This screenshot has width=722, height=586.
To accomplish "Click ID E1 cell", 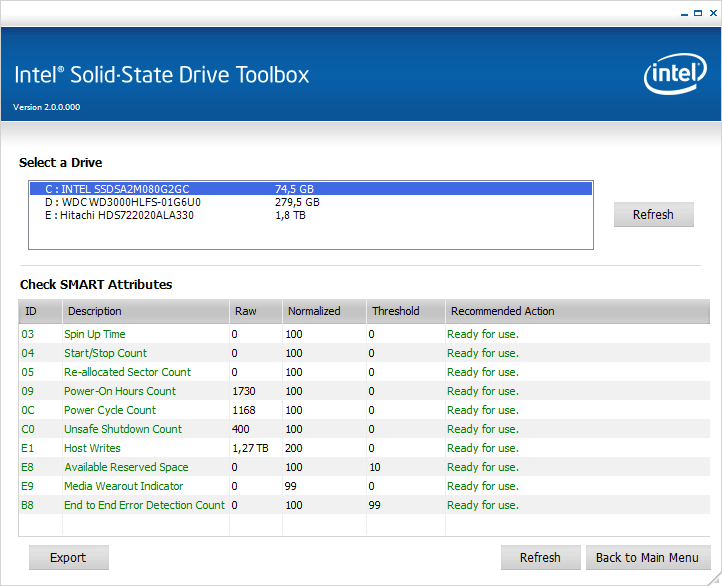I will pos(27,448).
